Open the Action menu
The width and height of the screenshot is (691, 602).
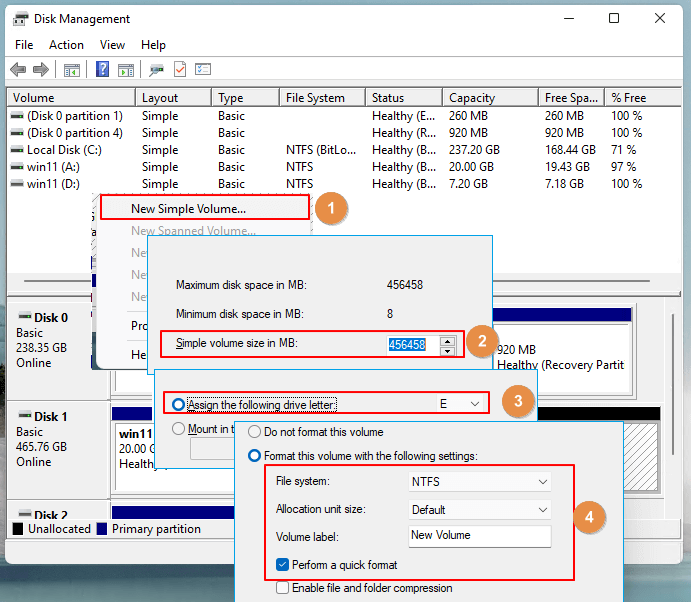point(66,45)
